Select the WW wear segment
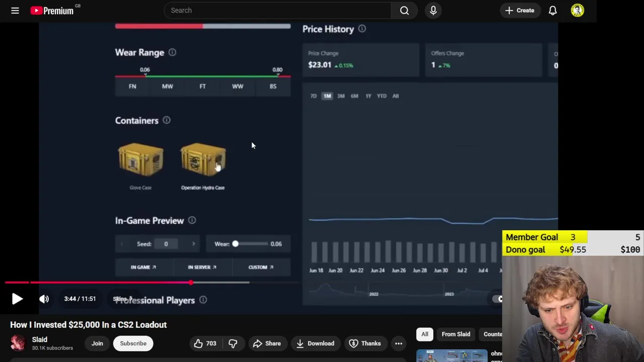644x362 pixels. pyautogui.click(x=237, y=86)
